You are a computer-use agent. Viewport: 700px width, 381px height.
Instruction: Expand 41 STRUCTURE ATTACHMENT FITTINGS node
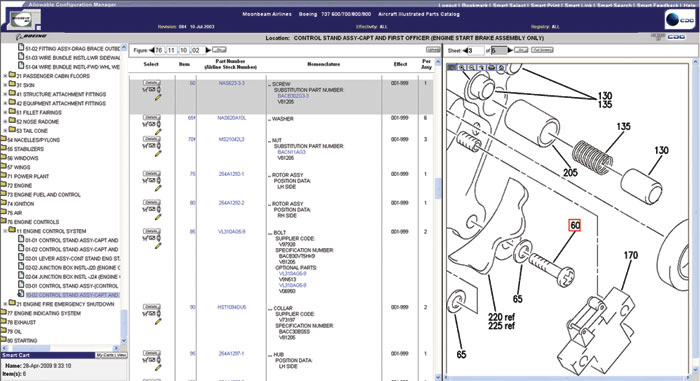5,94
